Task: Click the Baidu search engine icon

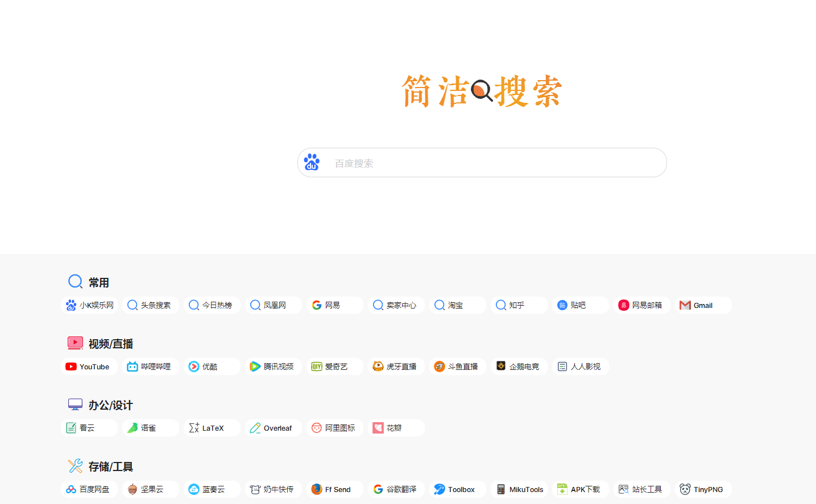Action: [x=312, y=162]
